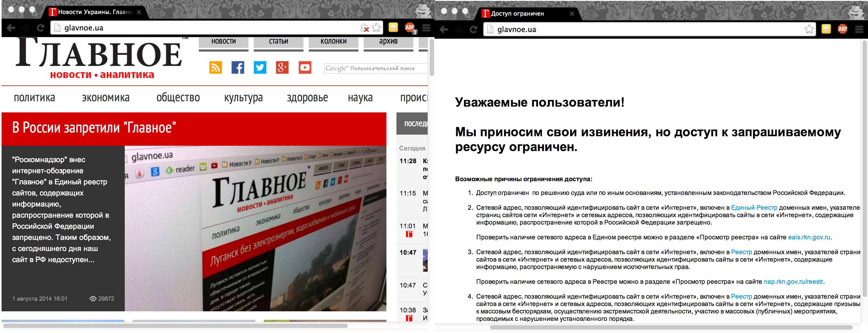Click the views eye icon next to 29872

[x=93, y=299]
